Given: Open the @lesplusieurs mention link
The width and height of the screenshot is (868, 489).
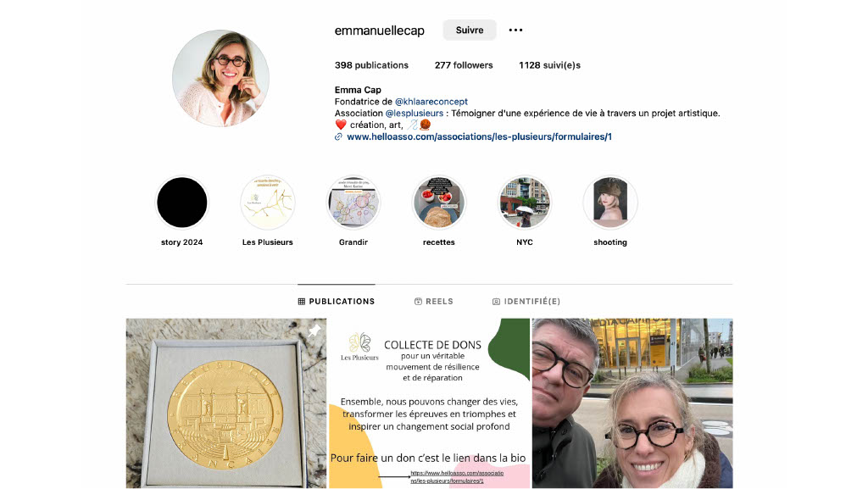Looking at the screenshot, I should (x=414, y=113).
